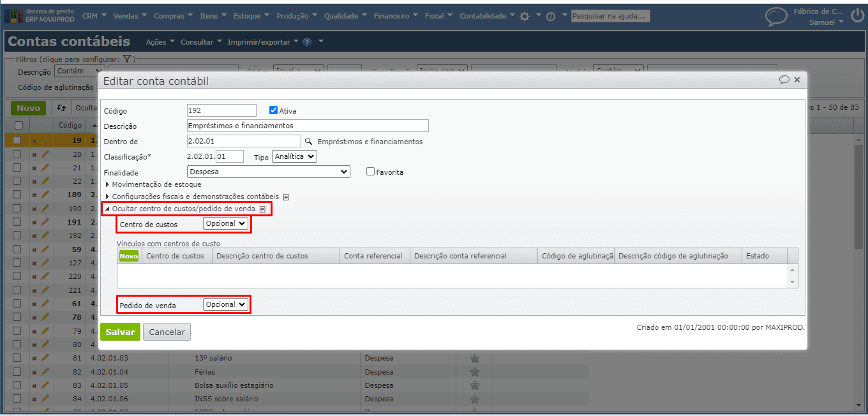
Task: Open the Consultar menu
Action: (201, 42)
